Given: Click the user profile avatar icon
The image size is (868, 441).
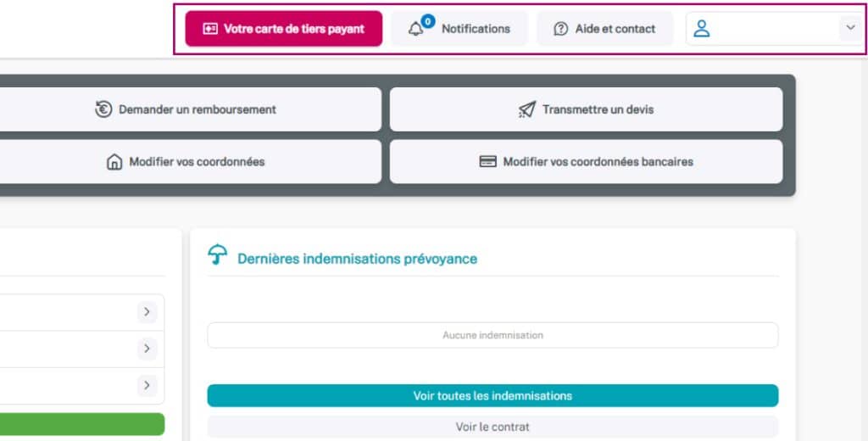Looking at the screenshot, I should click(701, 29).
